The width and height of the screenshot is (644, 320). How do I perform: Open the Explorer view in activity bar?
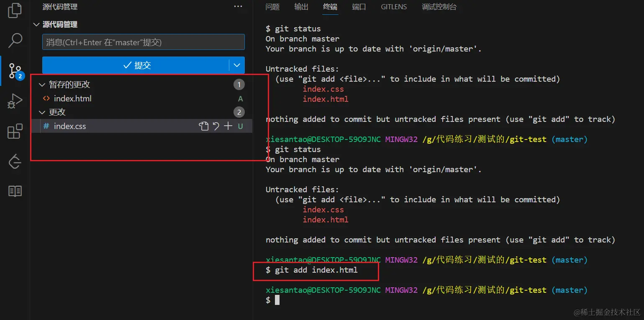tap(15, 10)
